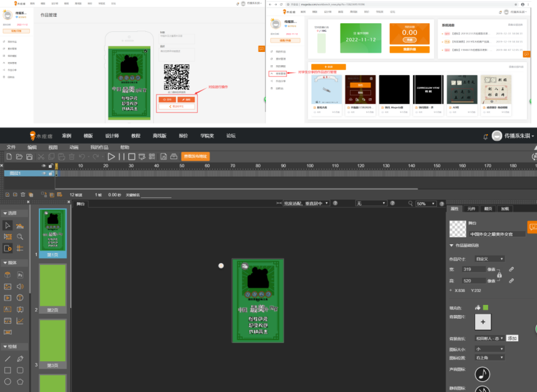Open the 文件 menu
Image resolution: width=537 pixels, height=392 pixels.
point(11,147)
